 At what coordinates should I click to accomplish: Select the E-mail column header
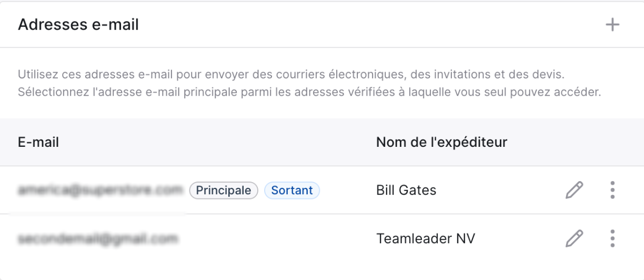(38, 142)
